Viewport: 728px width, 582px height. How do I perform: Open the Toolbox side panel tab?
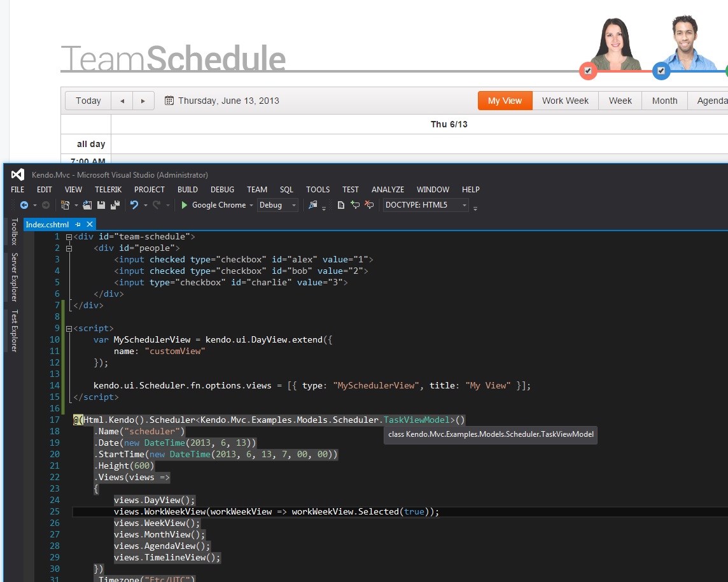pyautogui.click(x=15, y=231)
